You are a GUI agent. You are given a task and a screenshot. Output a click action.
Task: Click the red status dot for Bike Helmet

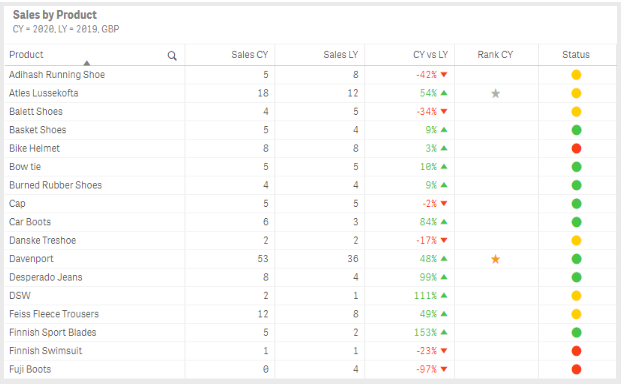(x=576, y=148)
